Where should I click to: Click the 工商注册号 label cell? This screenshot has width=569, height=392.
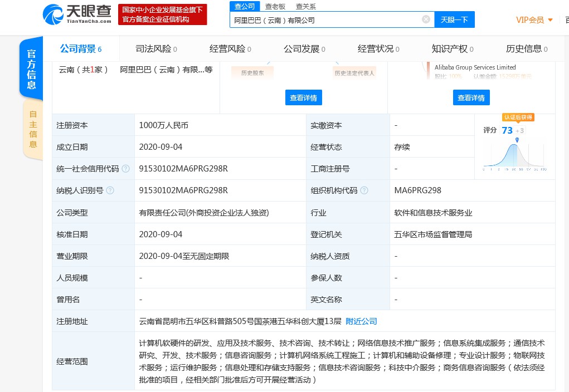click(x=348, y=169)
